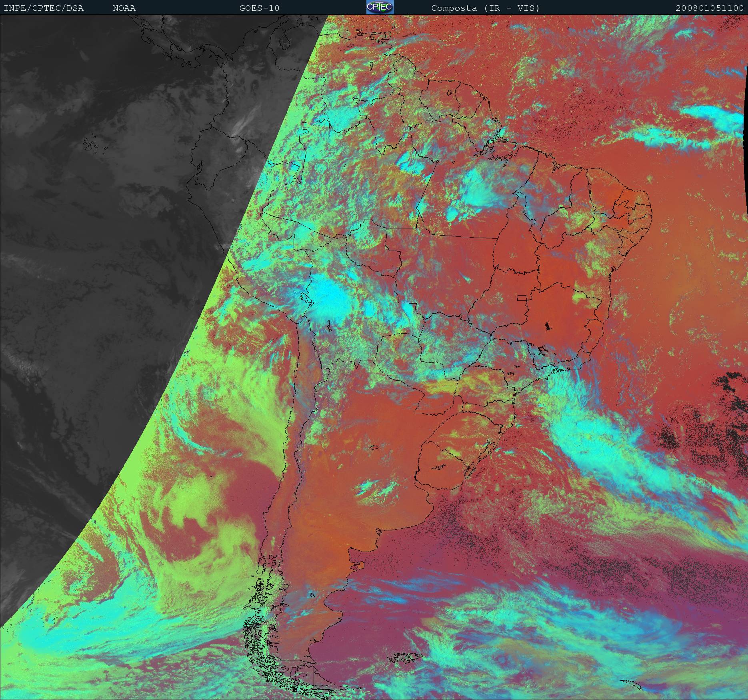Click the Lake Titicaca outline

tap(304, 298)
